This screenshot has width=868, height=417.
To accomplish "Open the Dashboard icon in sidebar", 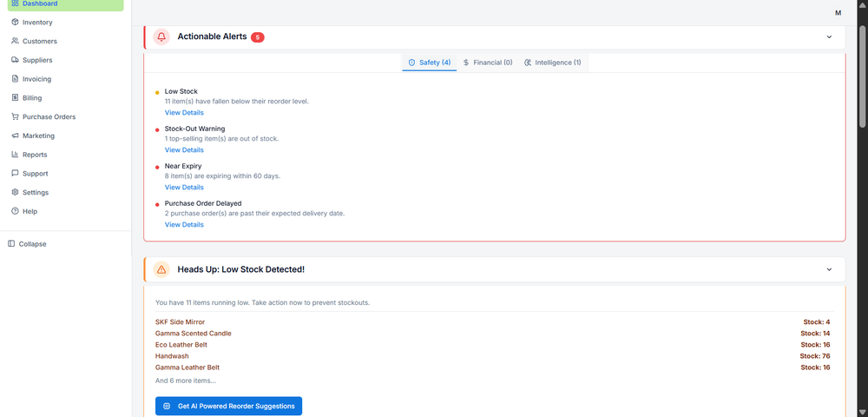I will coord(15,3).
